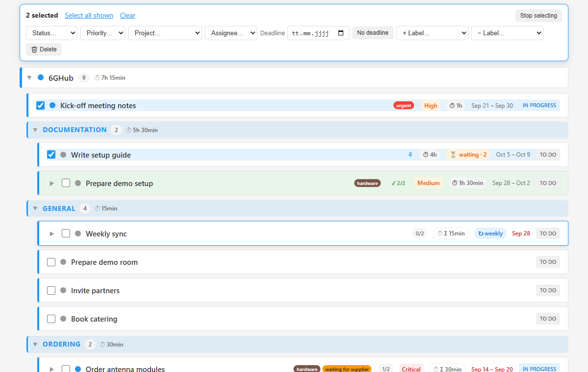
Task: Collapse the DOCUMENTATION section
Action: (35, 130)
